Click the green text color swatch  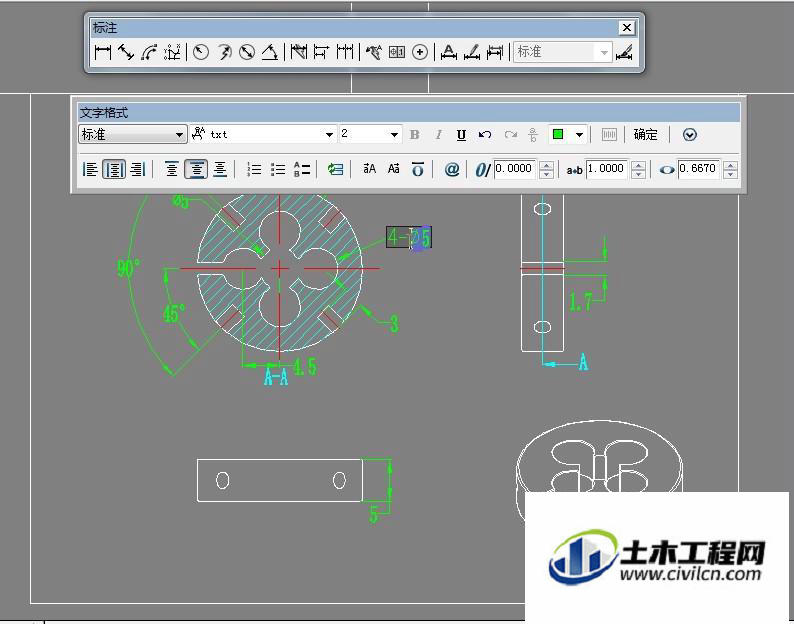[x=558, y=135]
